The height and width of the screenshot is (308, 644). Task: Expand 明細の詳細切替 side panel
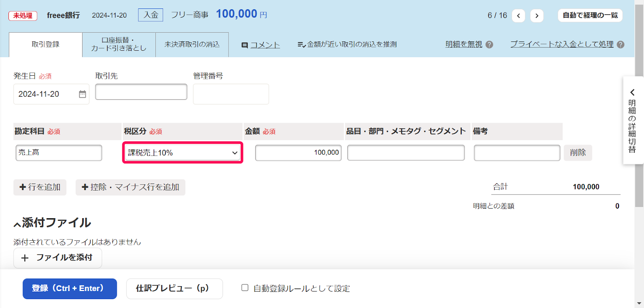pos(632,120)
